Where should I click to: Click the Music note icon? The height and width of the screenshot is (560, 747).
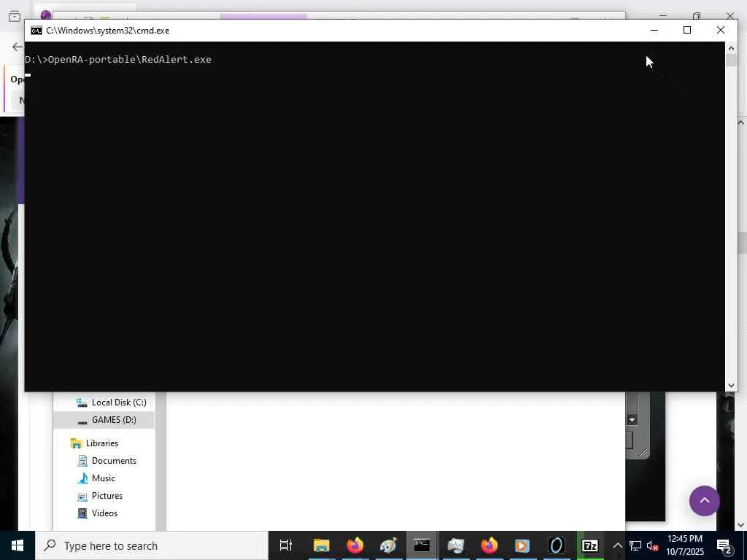coord(82,478)
